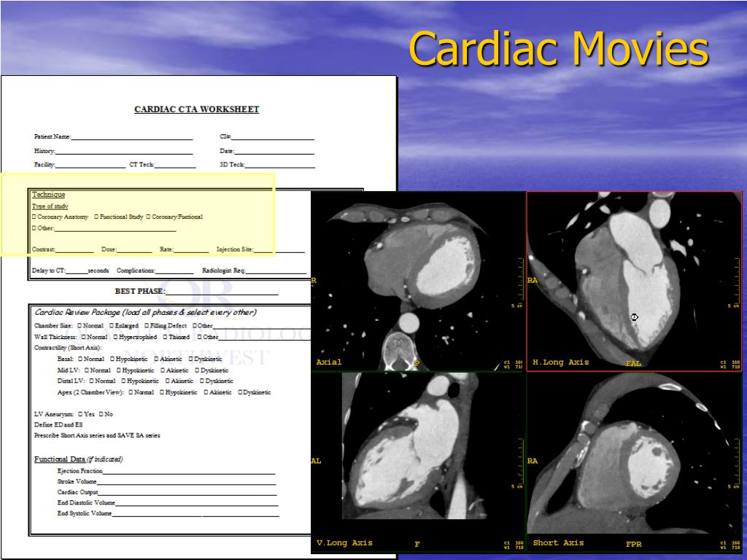
Task: Check Hypokinetic in the Mid LV row
Action: click(x=119, y=370)
